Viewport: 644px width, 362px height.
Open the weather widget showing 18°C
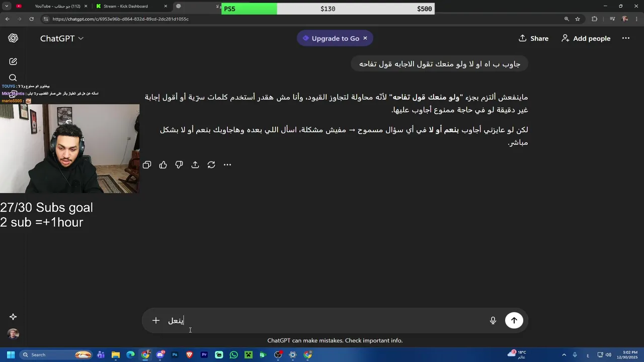point(517,354)
